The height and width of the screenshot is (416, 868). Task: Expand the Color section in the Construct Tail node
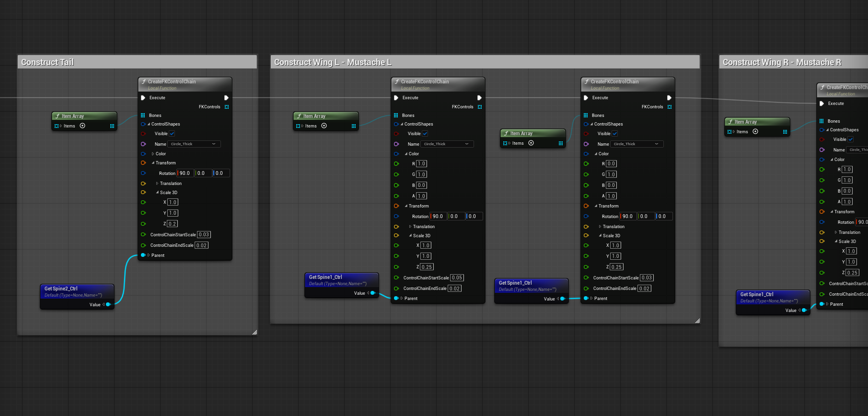[153, 154]
